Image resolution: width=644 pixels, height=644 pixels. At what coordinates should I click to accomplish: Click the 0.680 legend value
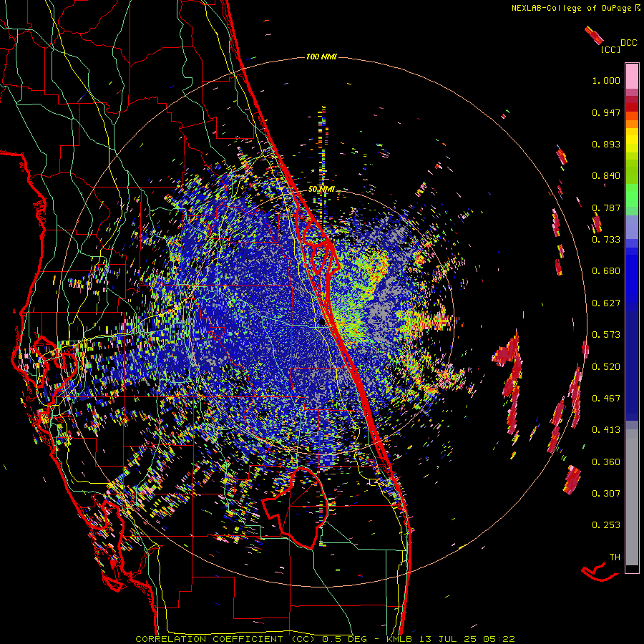click(606, 271)
